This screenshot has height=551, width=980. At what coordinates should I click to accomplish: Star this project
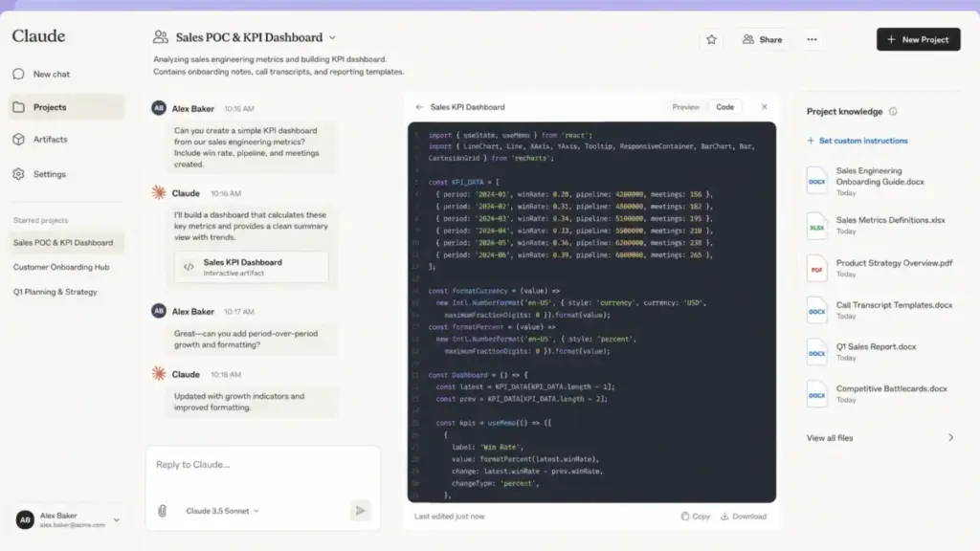711,39
